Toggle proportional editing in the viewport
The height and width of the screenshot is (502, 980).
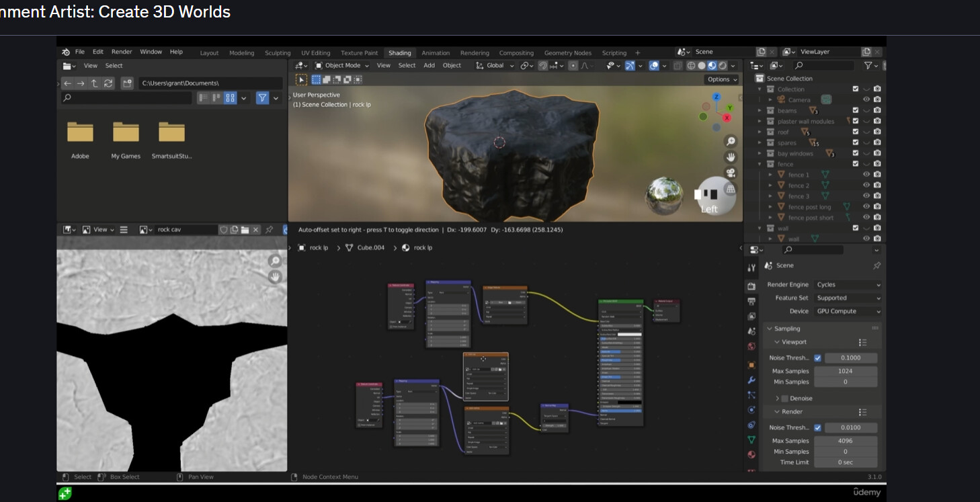pyautogui.click(x=573, y=65)
